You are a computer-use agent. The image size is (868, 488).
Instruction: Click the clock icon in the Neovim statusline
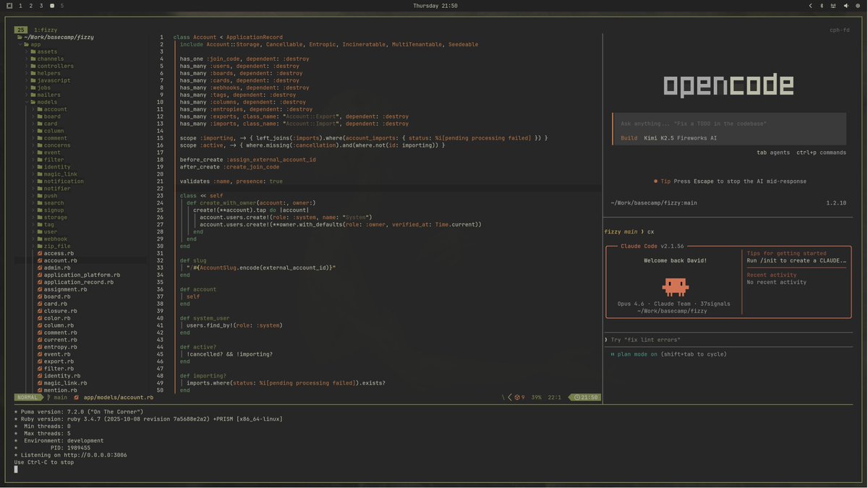[x=577, y=398]
